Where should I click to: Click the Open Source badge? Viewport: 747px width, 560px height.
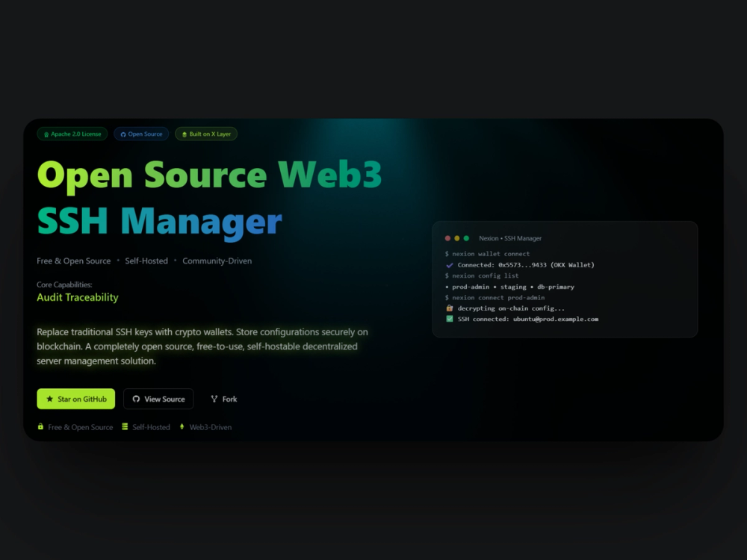(x=140, y=134)
